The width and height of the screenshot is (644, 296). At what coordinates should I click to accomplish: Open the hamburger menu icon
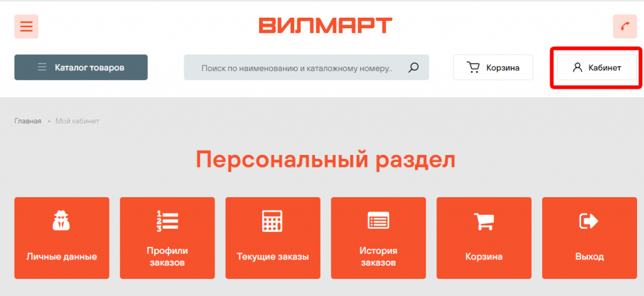[x=26, y=26]
